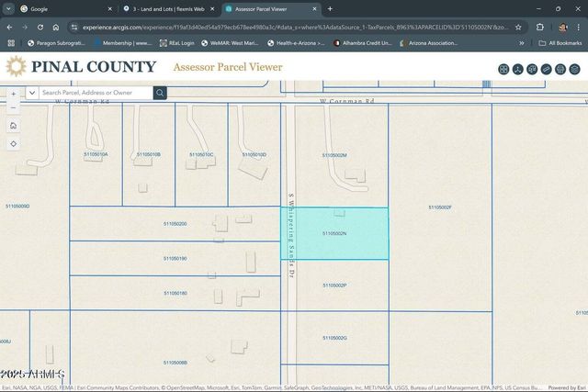Open the select features tool
588x392 pixels.
(x=532, y=69)
